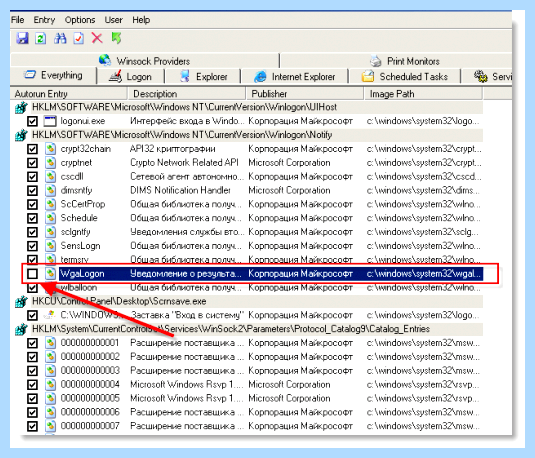The image size is (535, 458).
Task: Enable the WgaLogon checkbox
Action: pyautogui.click(x=32, y=274)
